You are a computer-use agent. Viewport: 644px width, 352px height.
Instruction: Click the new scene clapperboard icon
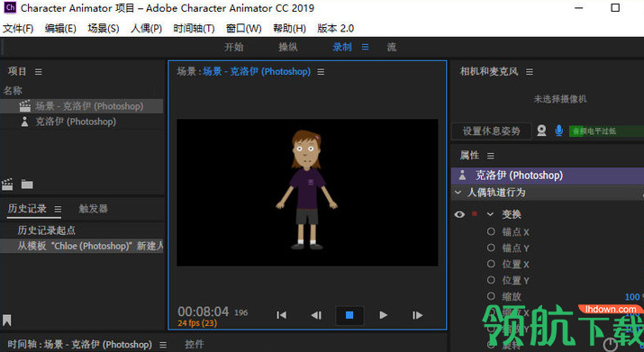[x=7, y=184]
